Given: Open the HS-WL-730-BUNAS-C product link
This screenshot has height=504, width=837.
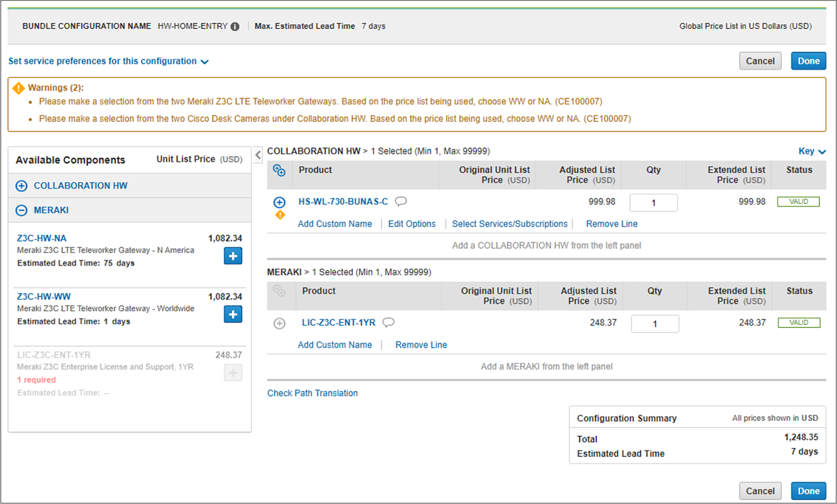Looking at the screenshot, I should click(343, 201).
